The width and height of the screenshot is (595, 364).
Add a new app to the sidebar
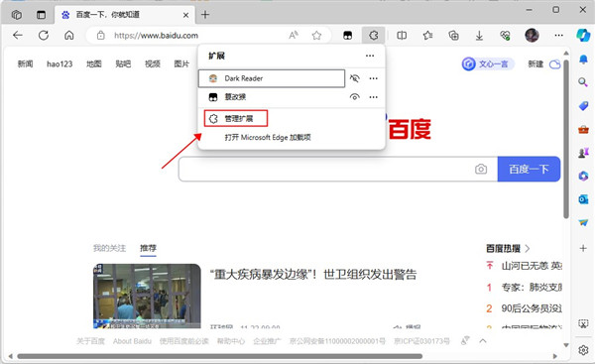point(583,248)
